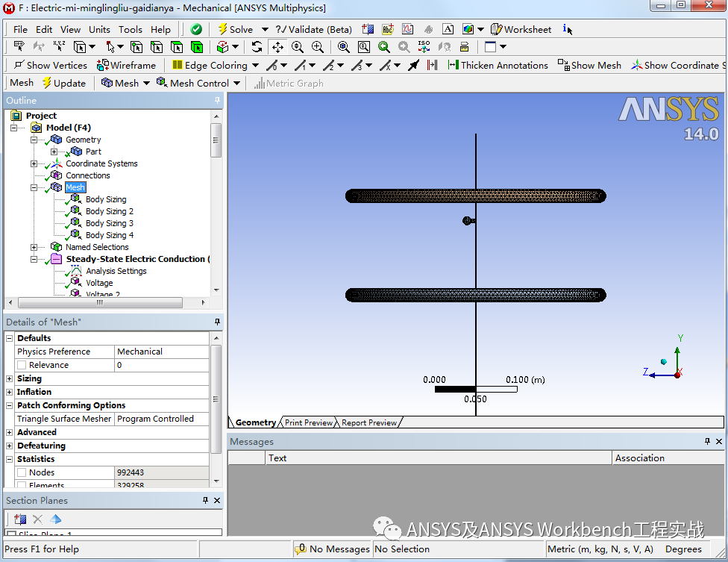The image size is (728, 562).
Task: Click the Comment 'A' toolbar icon
Action: tap(448, 29)
